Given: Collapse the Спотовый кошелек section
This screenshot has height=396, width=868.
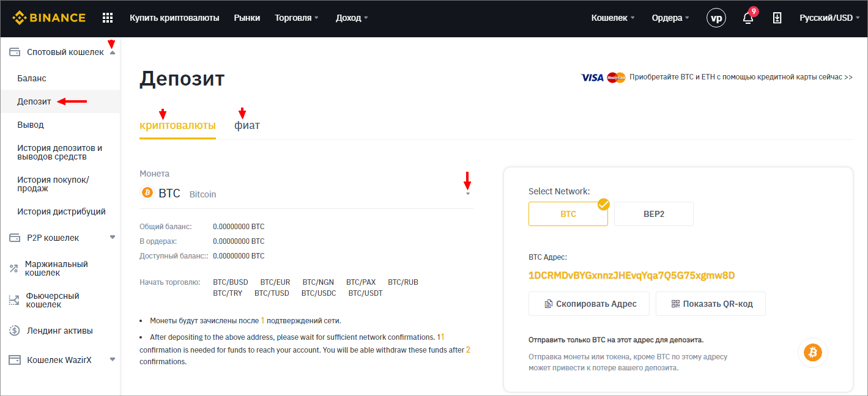Looking at the screenshot, I should pos(112,53).
